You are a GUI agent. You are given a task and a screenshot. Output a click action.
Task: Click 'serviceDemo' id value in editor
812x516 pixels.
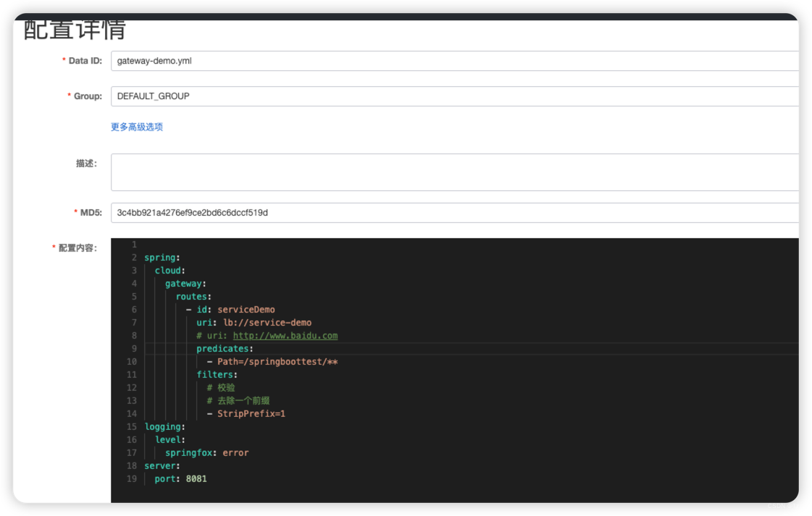pyautogui.click(x=246, y=310)
